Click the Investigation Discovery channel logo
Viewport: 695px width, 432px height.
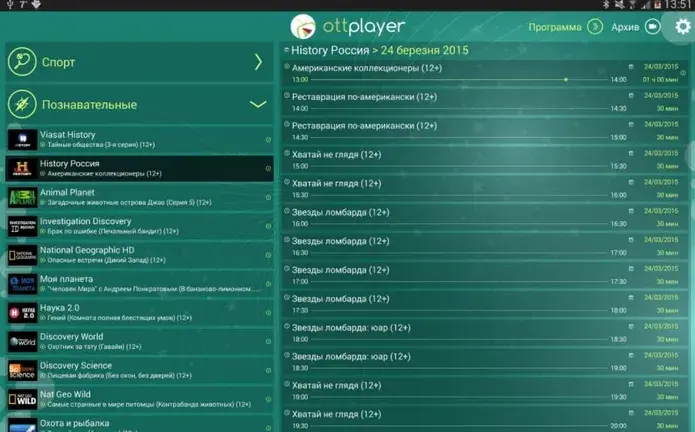click(22, 226)
